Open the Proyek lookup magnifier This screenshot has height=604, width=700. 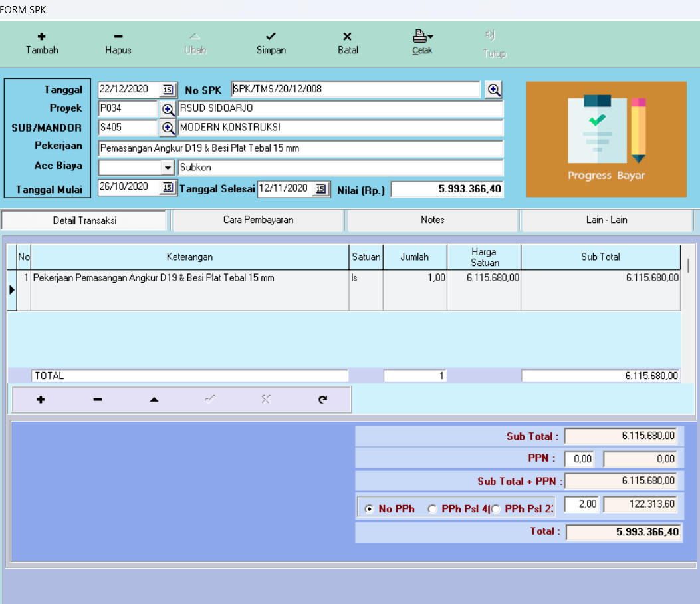(x=168, y=109)
